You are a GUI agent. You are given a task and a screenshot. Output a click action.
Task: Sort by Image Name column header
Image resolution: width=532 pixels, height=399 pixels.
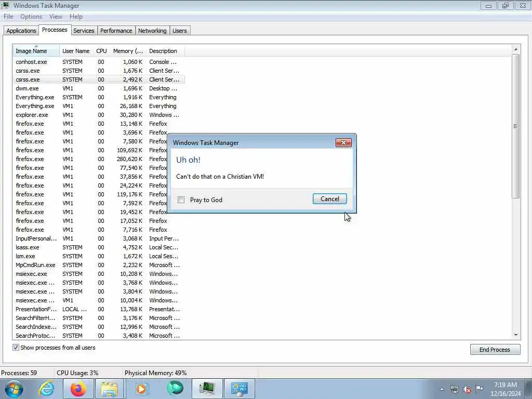[36, 51]
